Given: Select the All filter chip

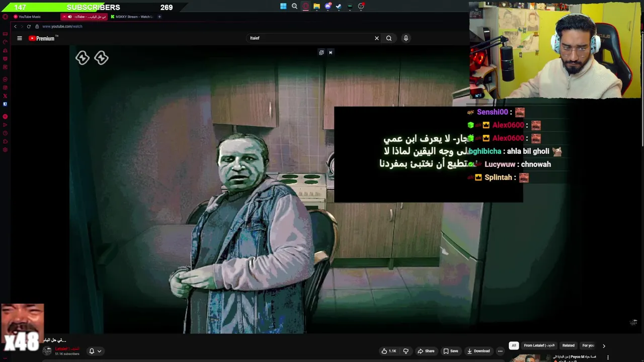Looking at the screenshot, I should click(x=514, y=345).
